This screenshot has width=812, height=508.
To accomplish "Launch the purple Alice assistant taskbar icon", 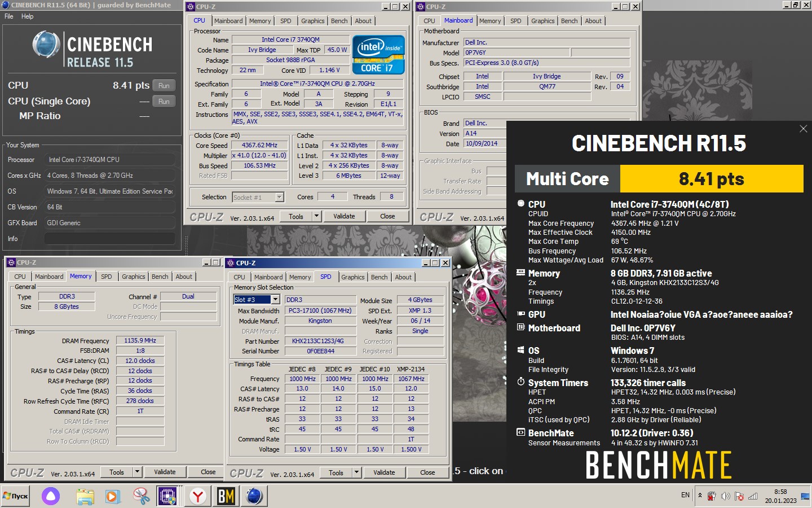I will [x=51, y=496].
